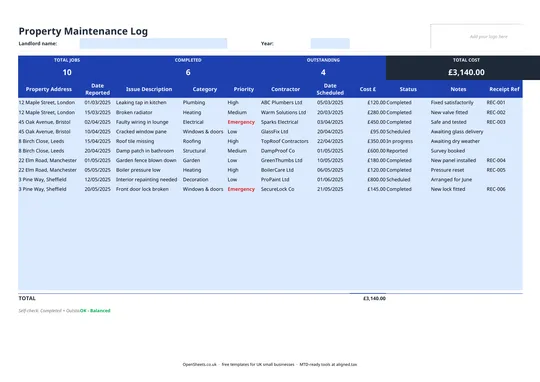
Task: Select the Status column header
Action: pos(408,89)
